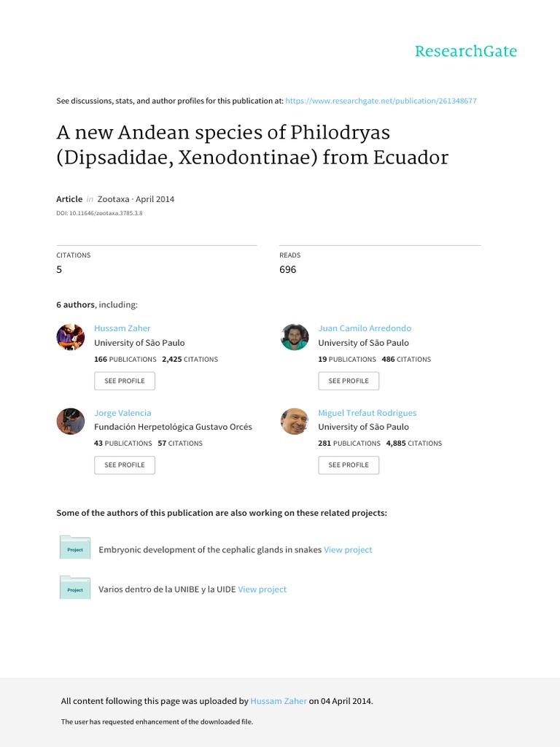Screen dimensions: 560x747
Task: Click Miguel Trefaut Rodrigues's avatar photo
Action: (x=295, y=421)
